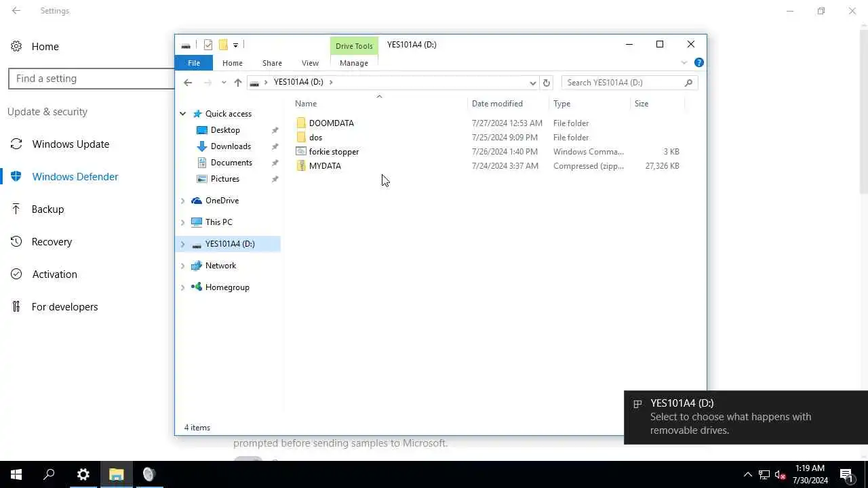Image resolution: width=868 pixels, height=488 pixels.
Task: Select the MYDATA zipped folder icon
Action: [x=301, y=165]
